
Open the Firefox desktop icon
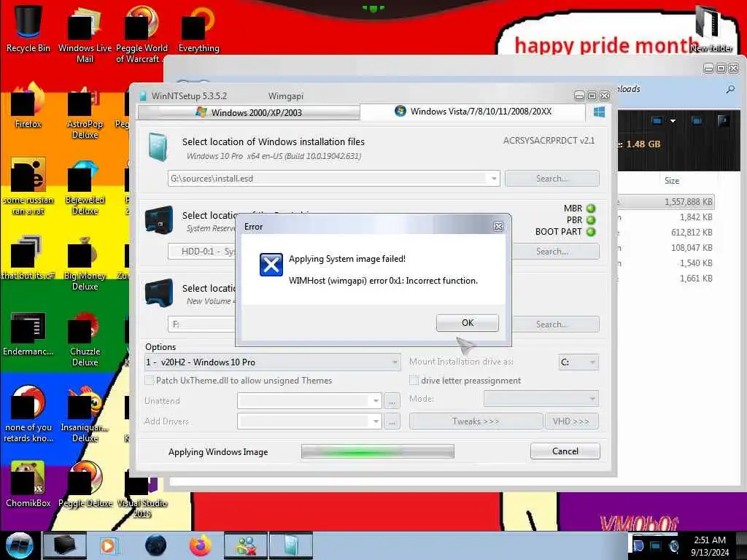click(x=28, y=106)
